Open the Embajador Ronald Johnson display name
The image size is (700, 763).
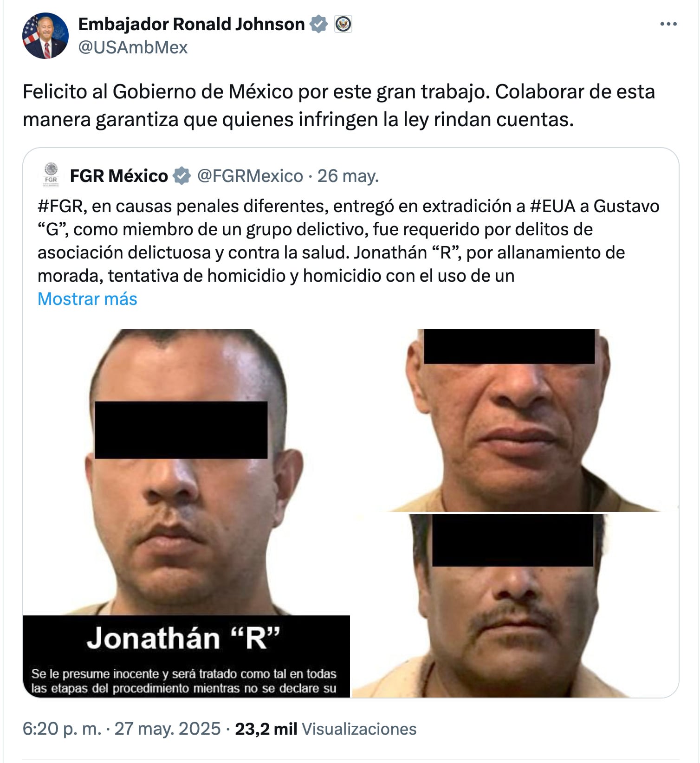pyautogui.click(x=191, y=24)
